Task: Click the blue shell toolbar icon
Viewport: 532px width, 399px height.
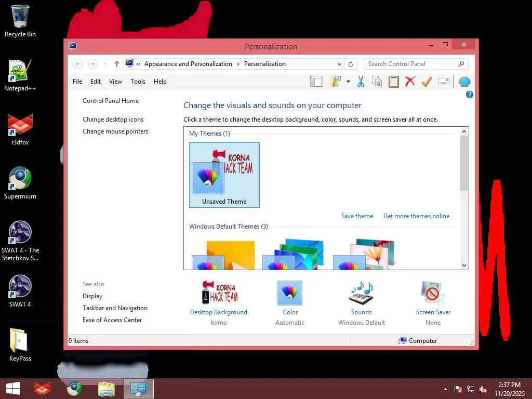Action: tap(464, 82)
